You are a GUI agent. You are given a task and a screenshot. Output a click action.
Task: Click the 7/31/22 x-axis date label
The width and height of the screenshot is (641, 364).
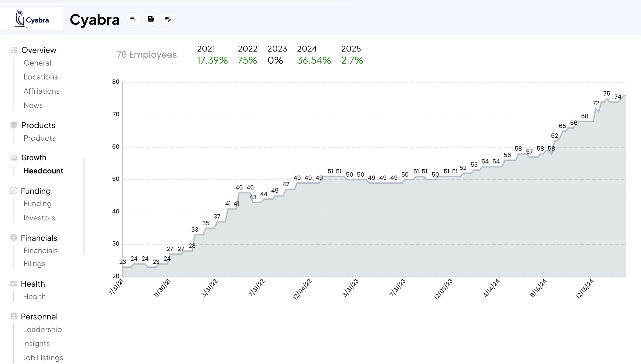(x=256, y=287)
